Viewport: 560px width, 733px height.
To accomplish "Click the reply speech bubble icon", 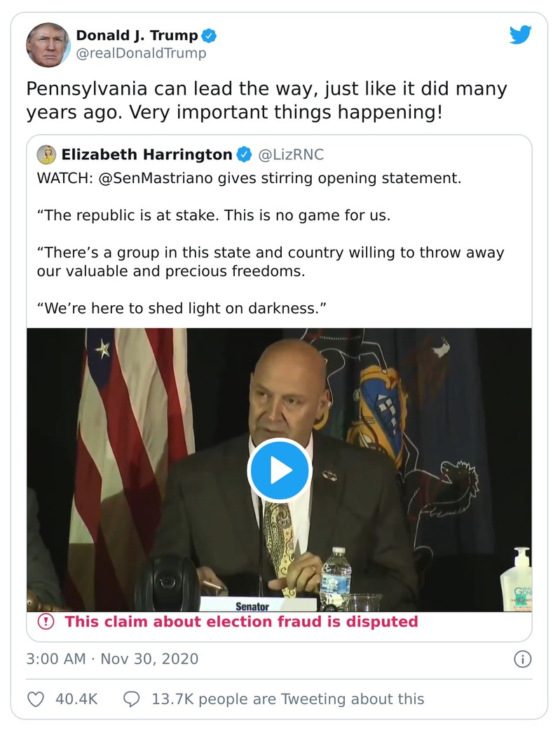I will pos(132,699).
